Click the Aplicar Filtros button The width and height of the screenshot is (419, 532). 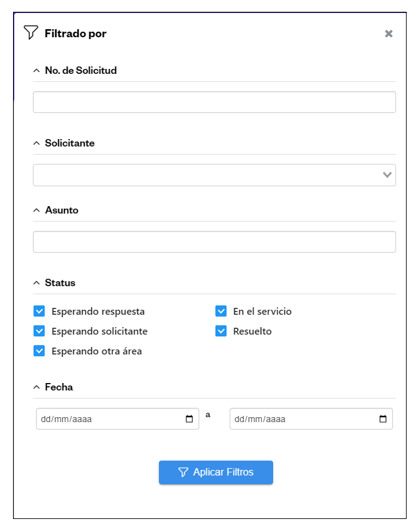tap(215, 472)
